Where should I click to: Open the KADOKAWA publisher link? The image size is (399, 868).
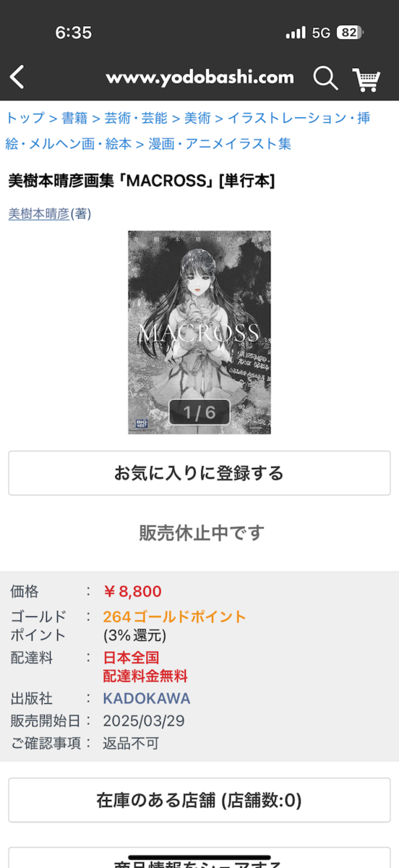pos(147,699)
